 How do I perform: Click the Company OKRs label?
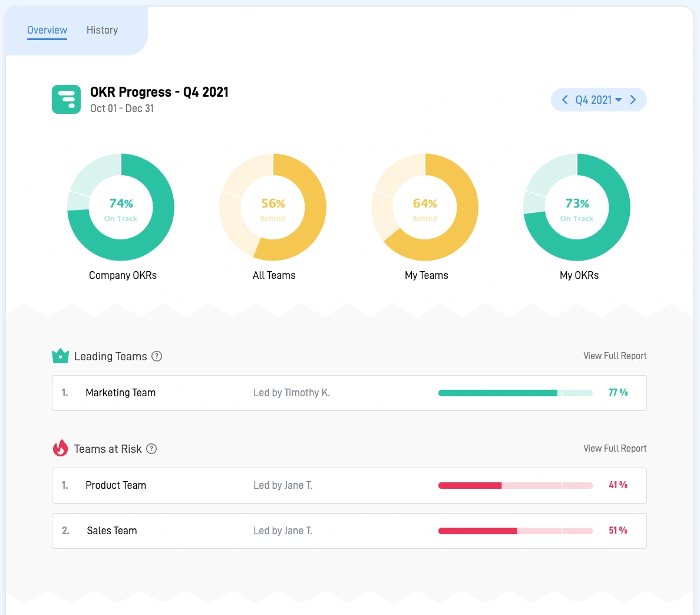click(x=123, y=275)
